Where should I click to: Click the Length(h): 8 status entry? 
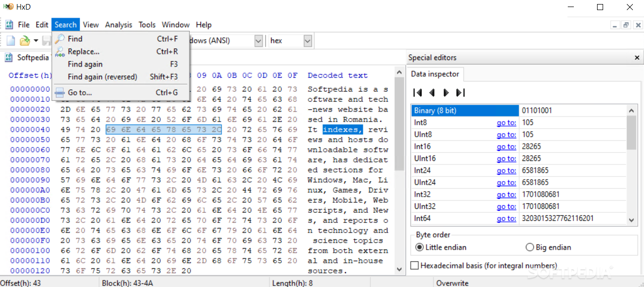point(292,283)
